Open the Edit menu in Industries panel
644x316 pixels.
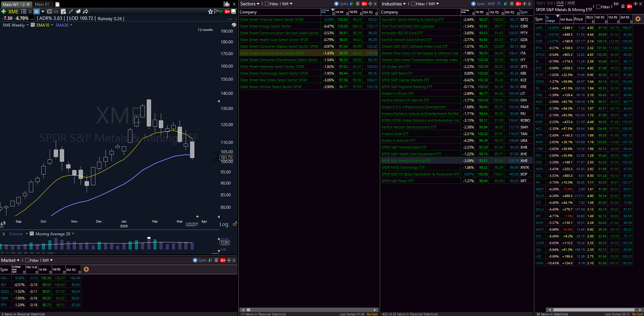[x=433, y=4]
